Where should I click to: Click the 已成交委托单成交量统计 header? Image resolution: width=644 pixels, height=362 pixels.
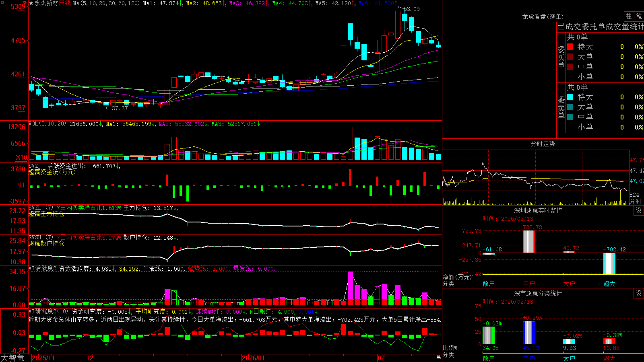click(x=601, y=27)
